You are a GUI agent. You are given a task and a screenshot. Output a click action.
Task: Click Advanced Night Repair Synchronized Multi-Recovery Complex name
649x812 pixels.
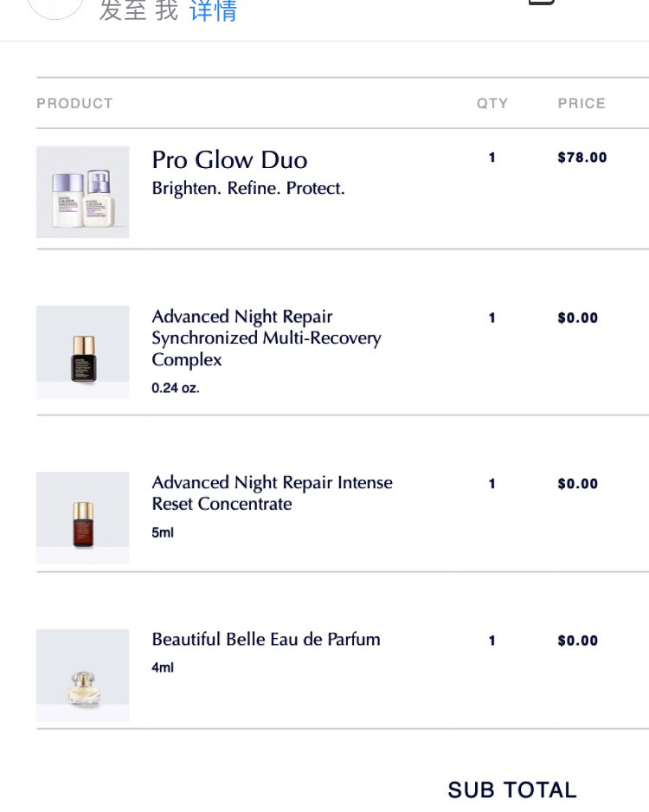pyautogui.click(x=267, y=338)
